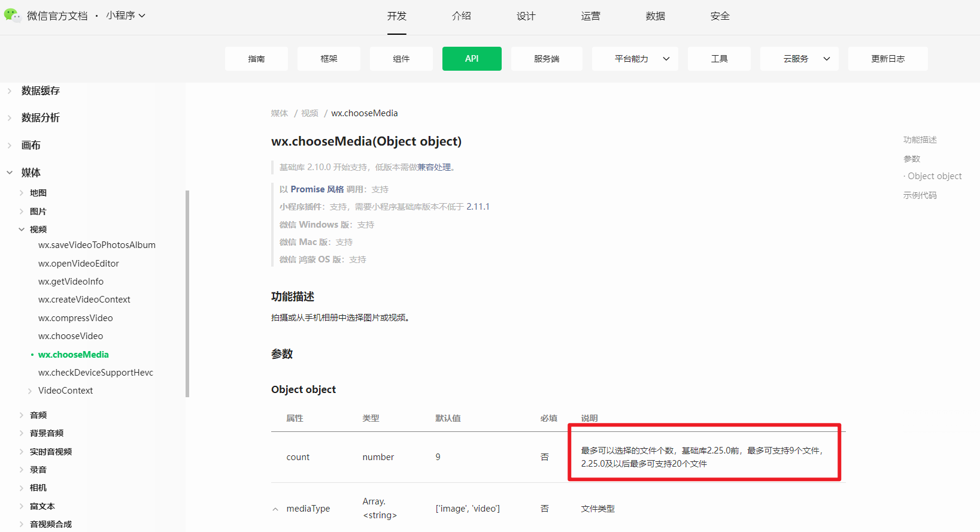Jump to Object object in page outline

935,176
